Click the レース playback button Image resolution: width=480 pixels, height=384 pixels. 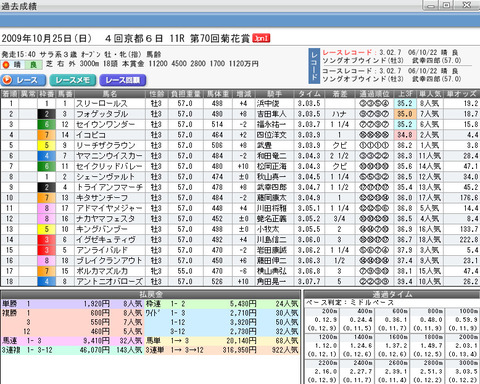23,80
